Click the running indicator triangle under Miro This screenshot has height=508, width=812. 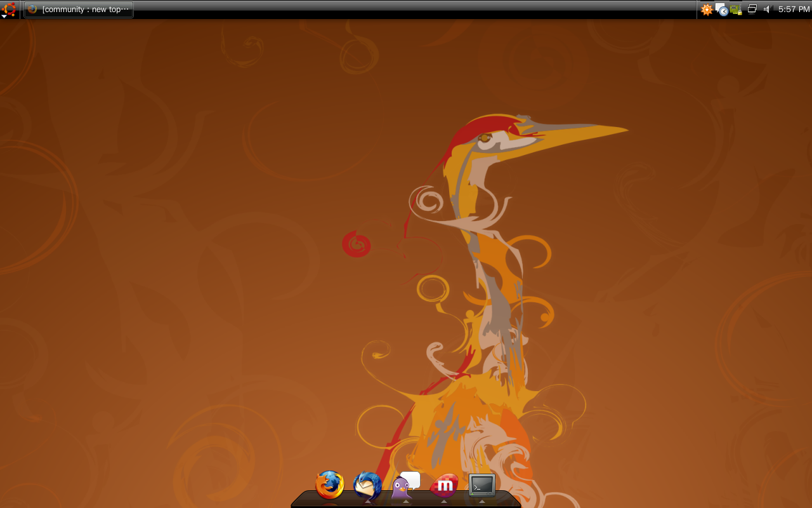(x=444, y=502)
